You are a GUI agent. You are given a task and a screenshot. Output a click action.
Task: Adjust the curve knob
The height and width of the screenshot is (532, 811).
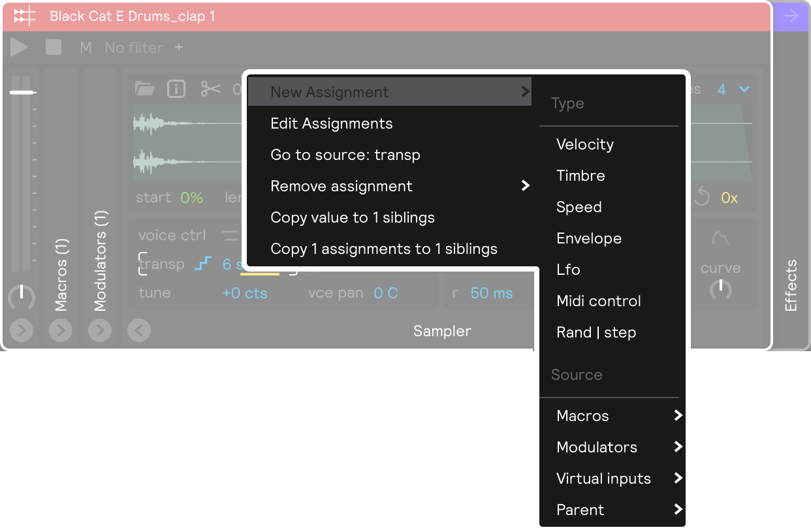tap(720, 289)
